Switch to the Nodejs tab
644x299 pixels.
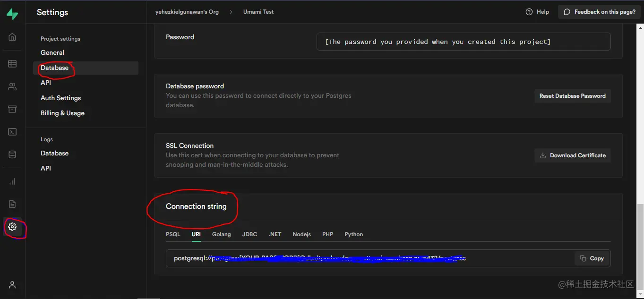pyautogui.click(x=301, y=234)
